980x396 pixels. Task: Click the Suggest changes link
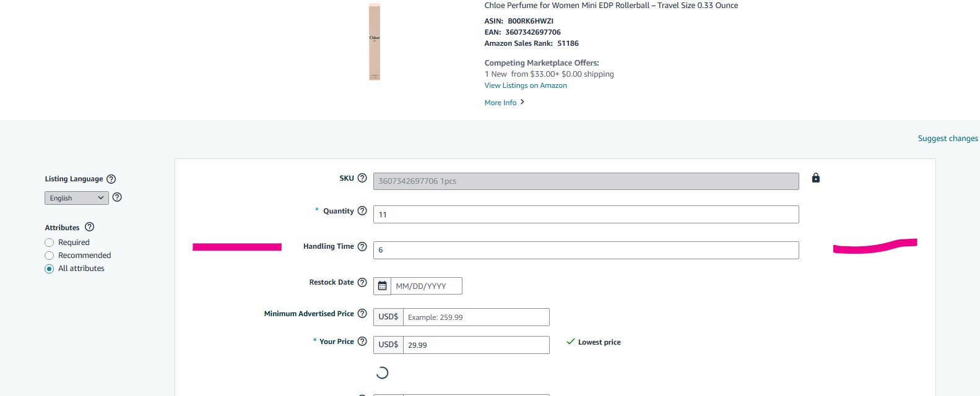[948, 139]
